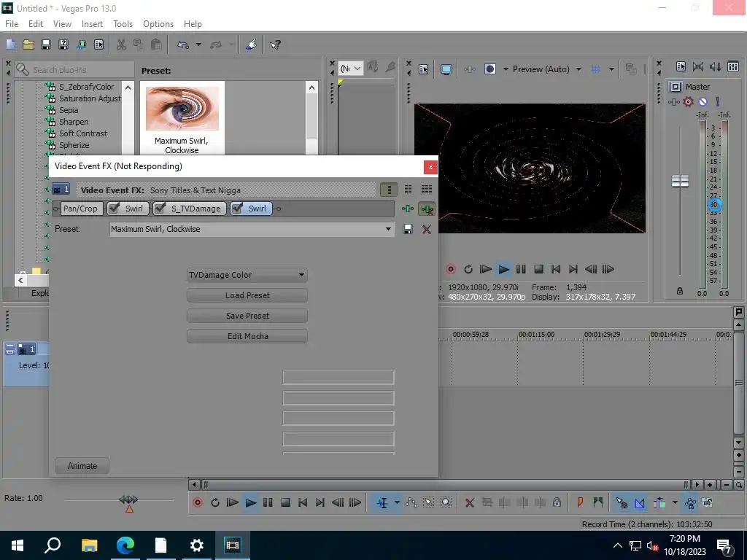The height and width of the screenshot is (560, 747).
Task: Select the Envelope edit tool in bottom toolbar
Action: 411,502
